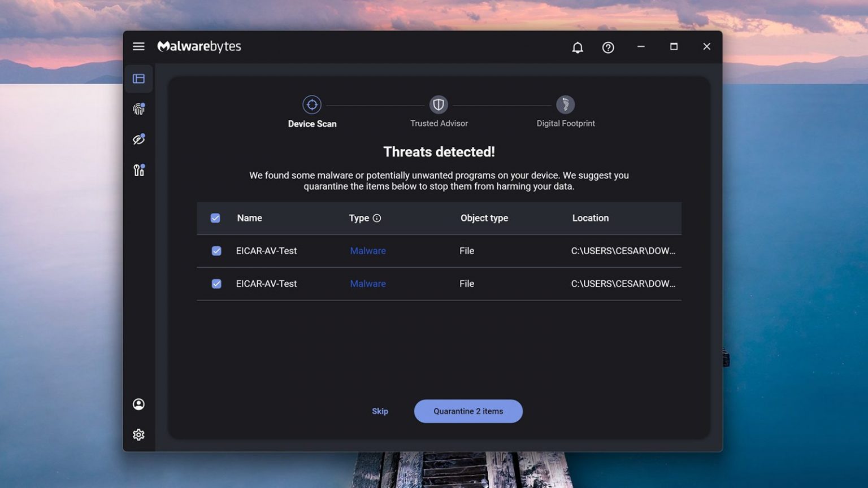868x488 pixels.
Task: Select the Digital Footprint step
Action: click(x=565, y=105)
